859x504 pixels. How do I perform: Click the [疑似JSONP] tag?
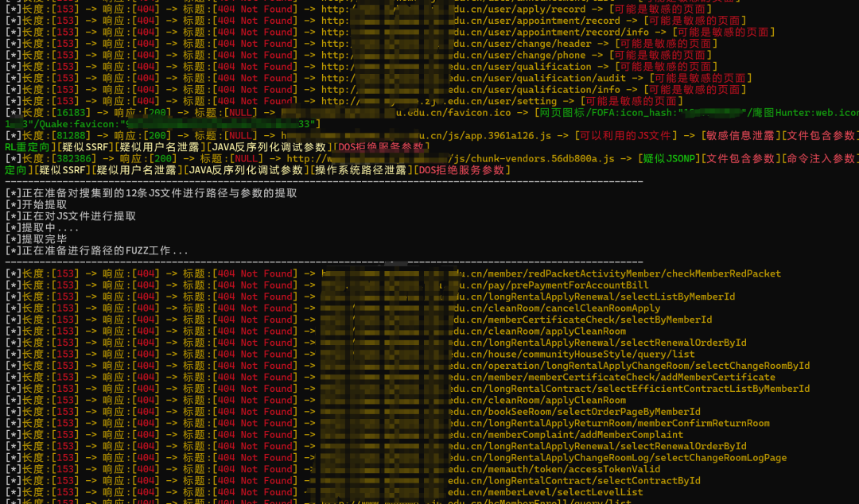click(x=668, y=158)
